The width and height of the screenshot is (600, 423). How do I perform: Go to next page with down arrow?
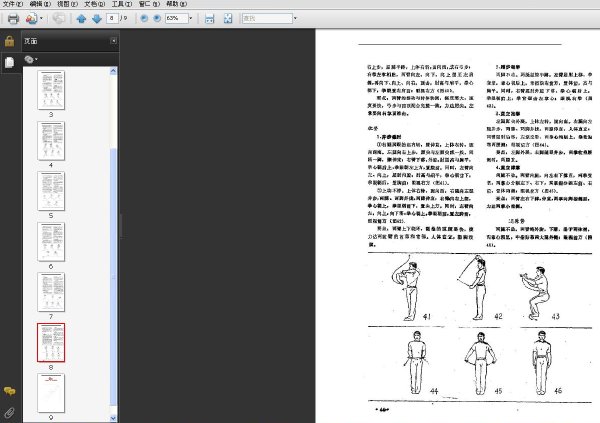[97, 18]
